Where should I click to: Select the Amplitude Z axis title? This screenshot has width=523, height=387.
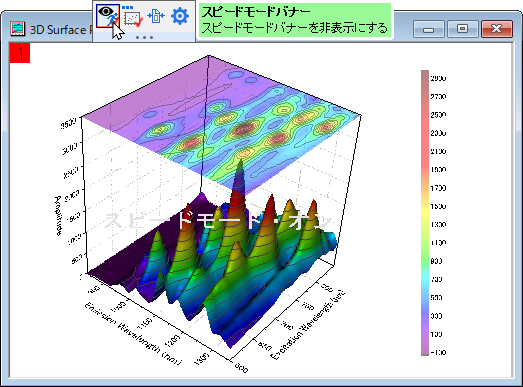pyautogui.click(x=58, y=216)
